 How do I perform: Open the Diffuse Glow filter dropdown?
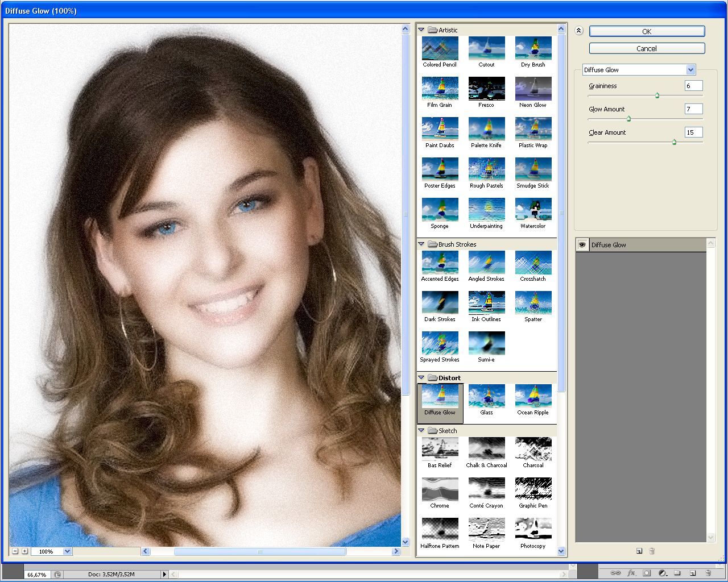(x=690, y=70)
